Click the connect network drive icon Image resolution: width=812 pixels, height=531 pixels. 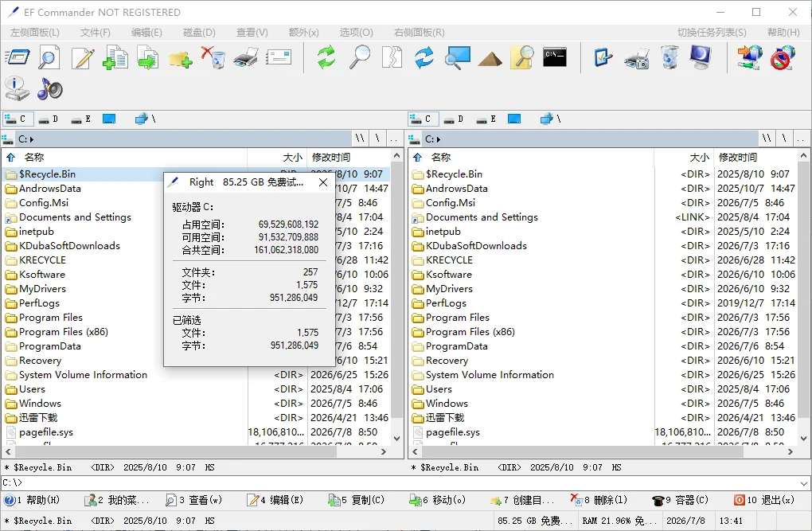pos(750,57)
